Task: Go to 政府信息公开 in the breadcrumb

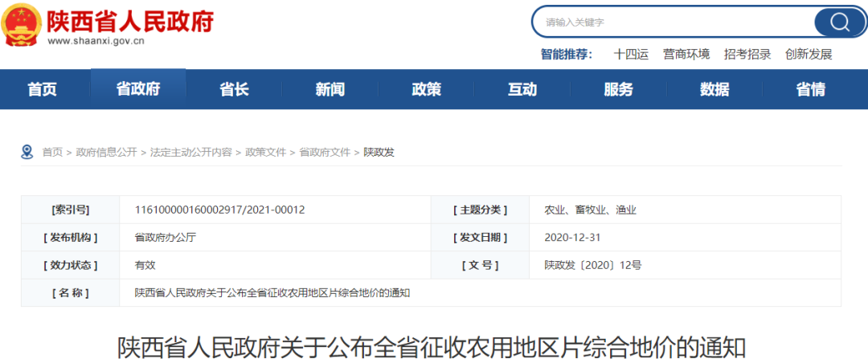Action: [x=106, y=152]
